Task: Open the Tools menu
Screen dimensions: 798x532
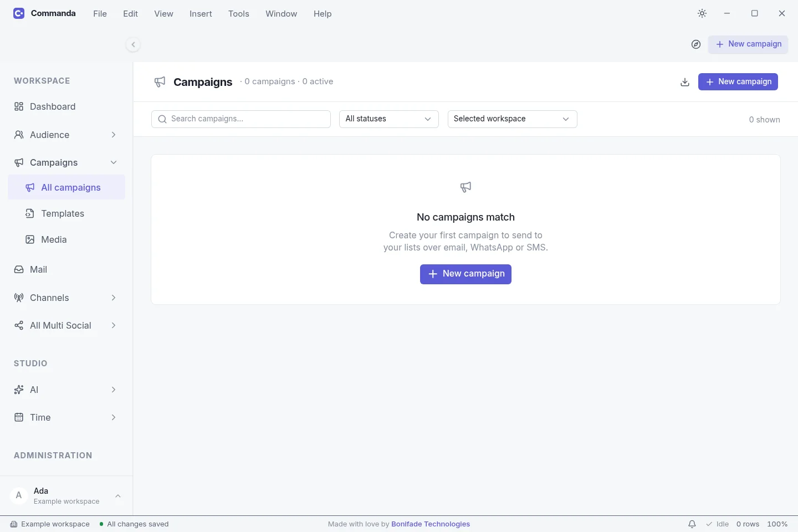Action: (239, 14)
